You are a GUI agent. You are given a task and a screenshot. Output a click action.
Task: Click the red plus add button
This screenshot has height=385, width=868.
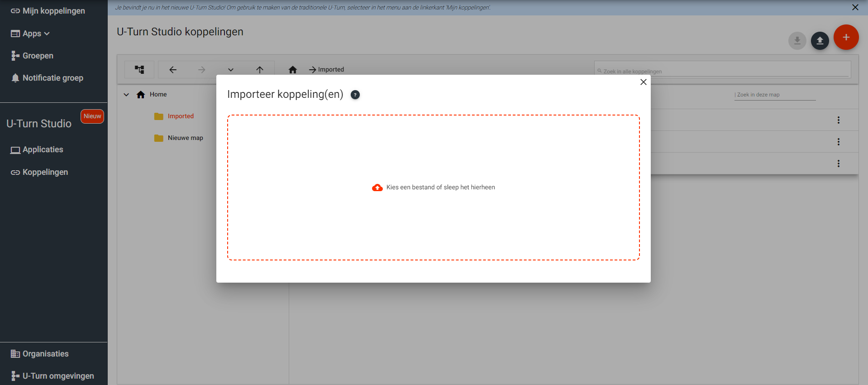pyautogui.click(x=846, y=38)
